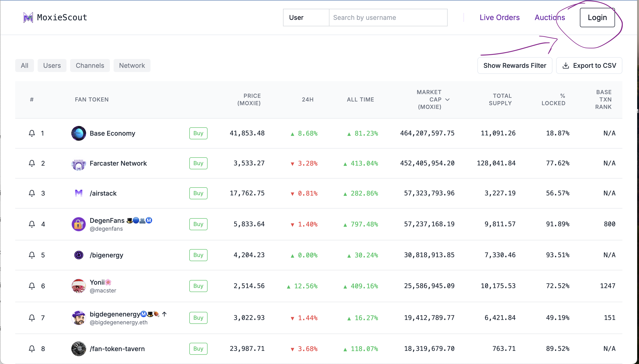Toggle alert bell for /bigenergy
The image size is (639, 364).
point(32,255)
